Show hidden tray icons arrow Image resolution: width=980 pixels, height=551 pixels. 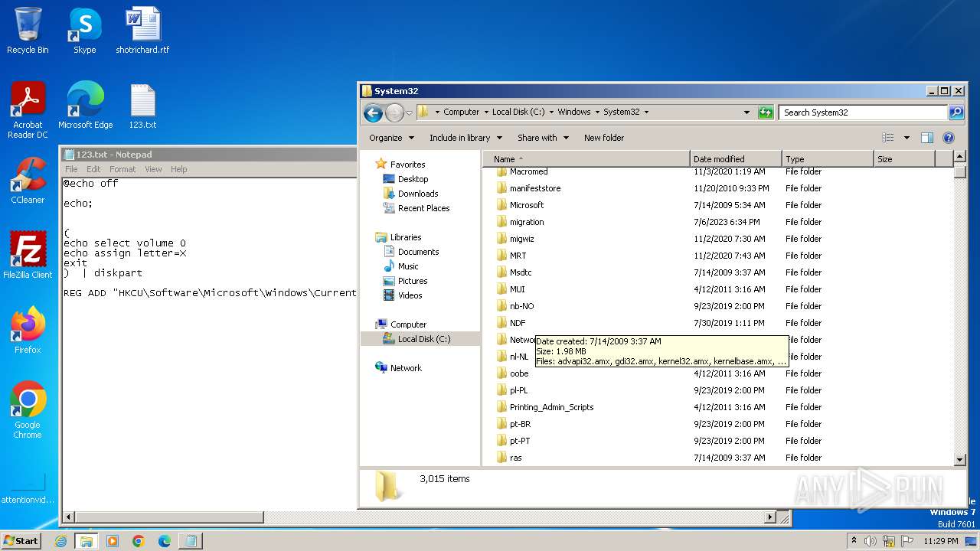pos(854,541)
